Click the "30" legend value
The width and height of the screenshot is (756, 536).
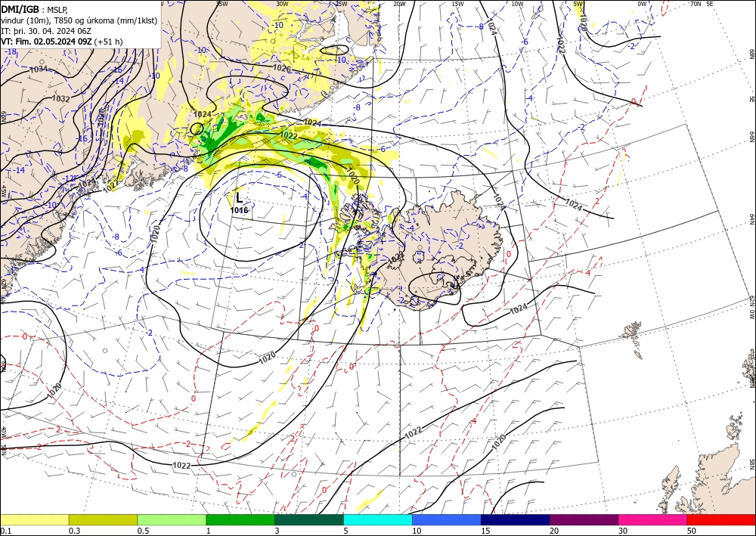(623, 531)
